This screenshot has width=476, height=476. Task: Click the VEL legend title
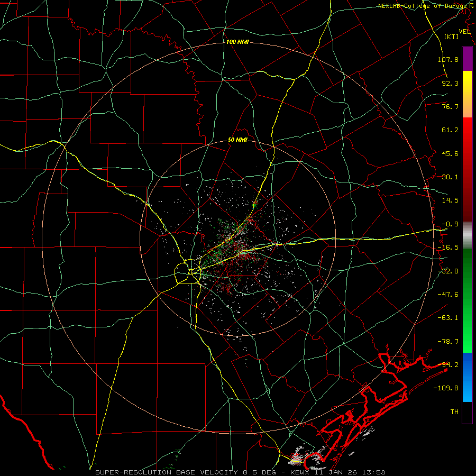tap(465, 32)
